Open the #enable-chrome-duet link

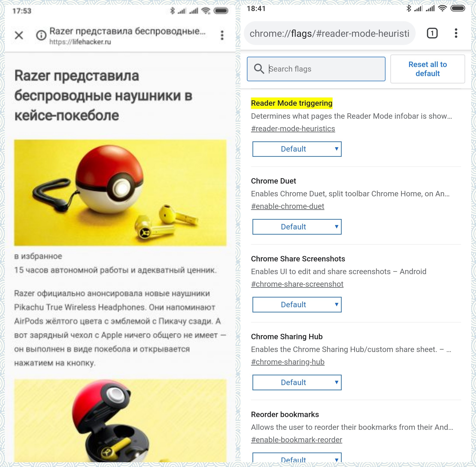[288, 206]
